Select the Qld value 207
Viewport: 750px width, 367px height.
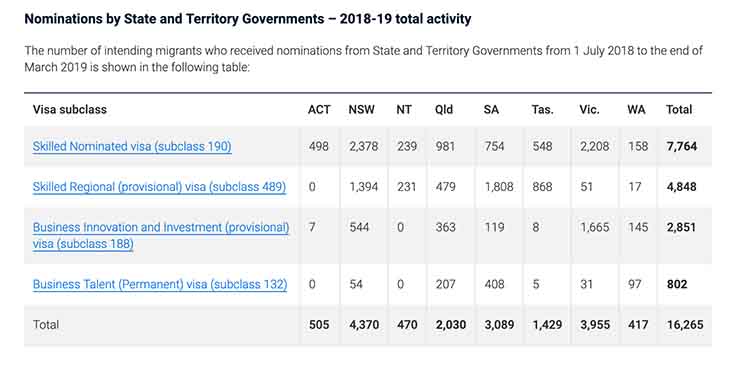click(445, 284)
